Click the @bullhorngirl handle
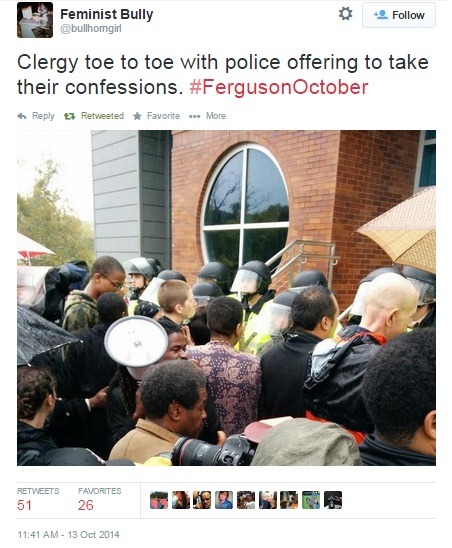Screen dimensions: 452x548 pyautogui.click(x=91, y=29)
